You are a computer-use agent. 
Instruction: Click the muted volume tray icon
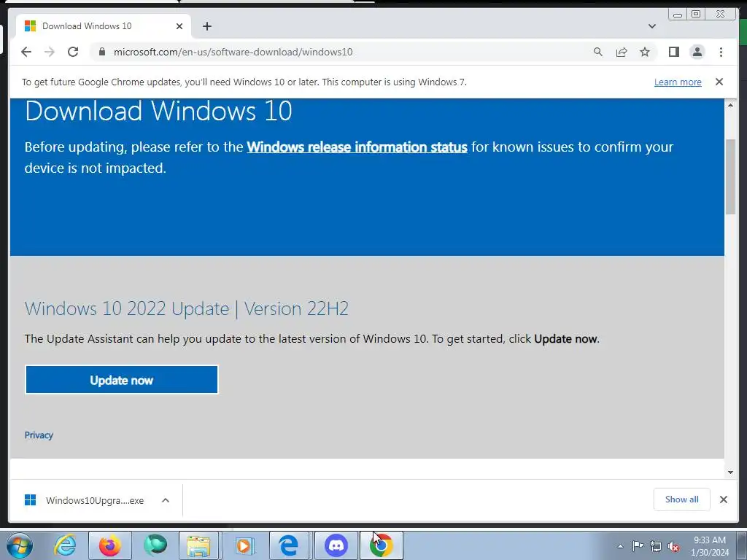(x=673, y=546)
